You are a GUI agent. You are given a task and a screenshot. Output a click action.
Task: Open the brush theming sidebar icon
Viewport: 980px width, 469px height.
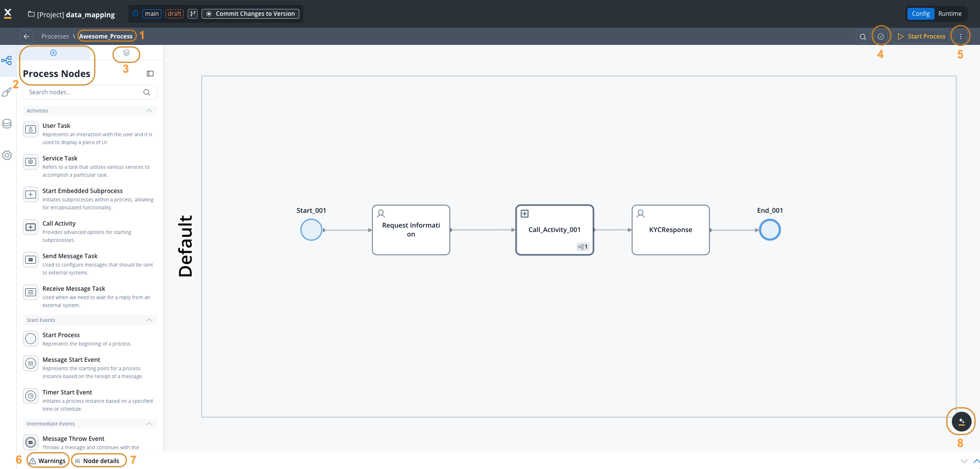coord(7,92)
